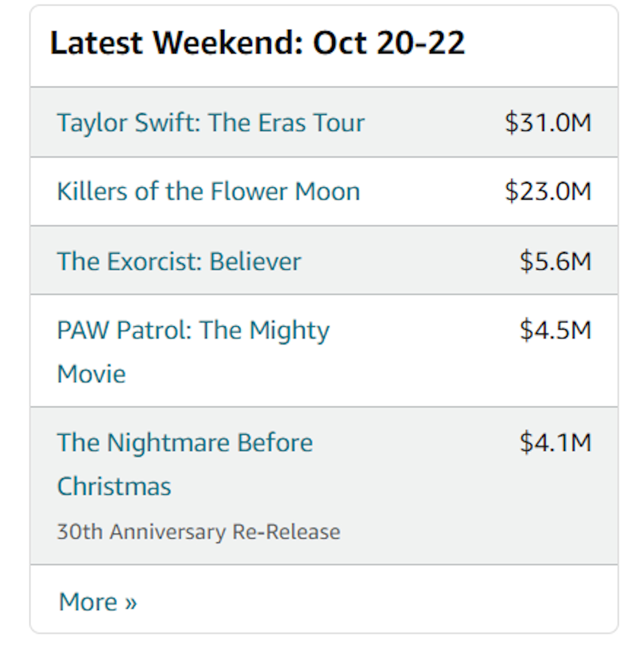638x672 pixels.
Task: Click the Flower Moon words in second row
Action: [x=285, y=192]
